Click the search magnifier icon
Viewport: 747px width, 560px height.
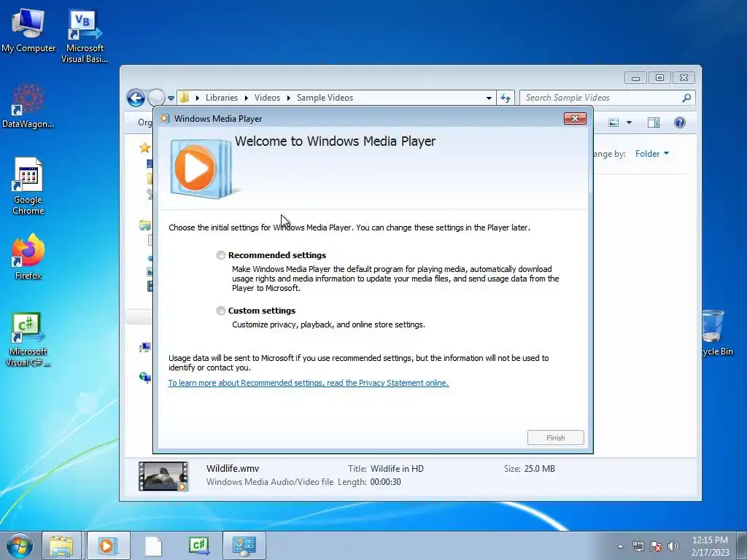(686, 98)
